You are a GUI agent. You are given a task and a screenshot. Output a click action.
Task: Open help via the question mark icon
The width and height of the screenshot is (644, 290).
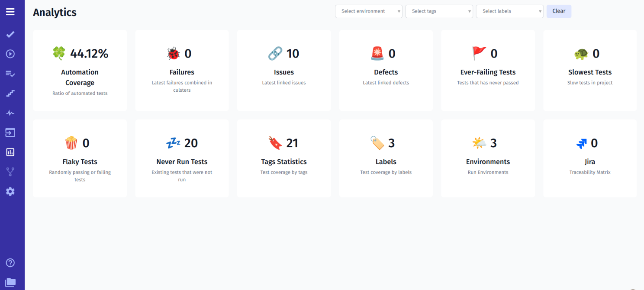[x=10, y=262]
